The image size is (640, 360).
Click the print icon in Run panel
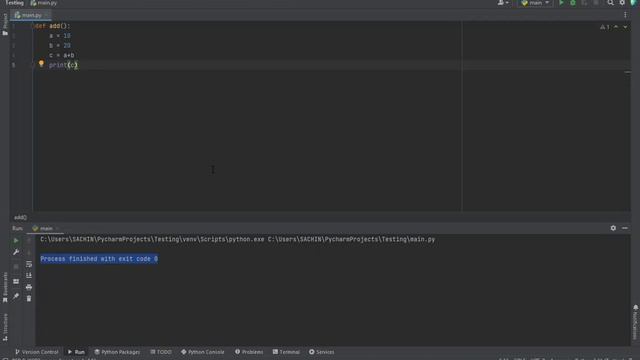click(x=29, y=287)
